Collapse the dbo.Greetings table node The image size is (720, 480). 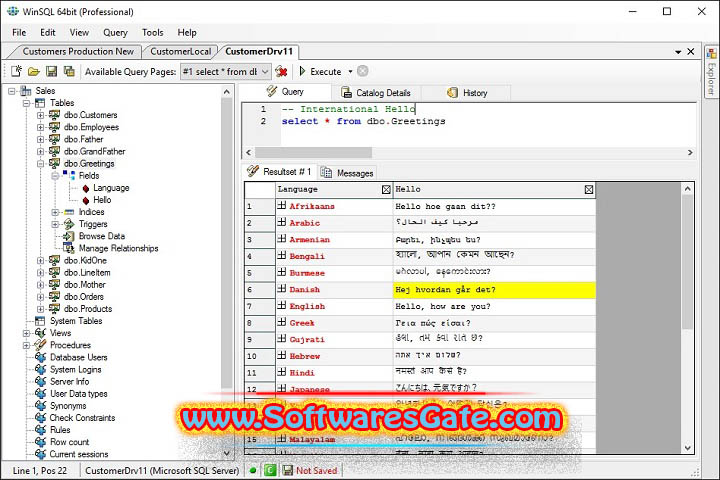tap(40, 164)
